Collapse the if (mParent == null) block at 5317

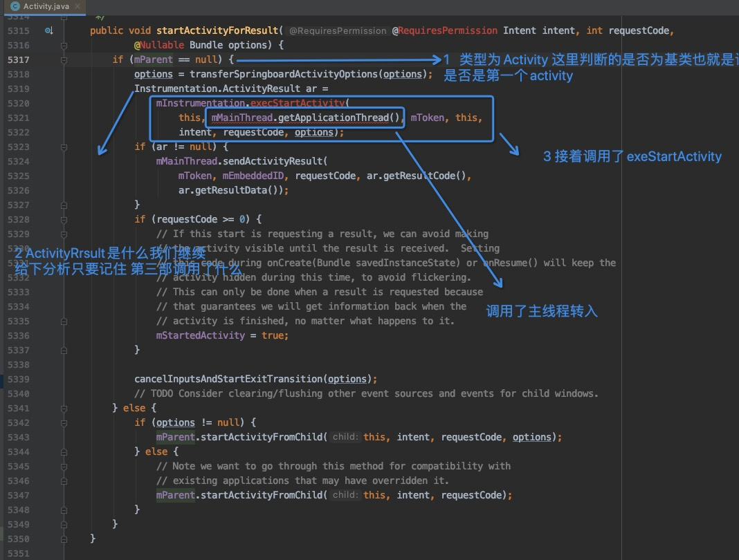pos(64,59)
